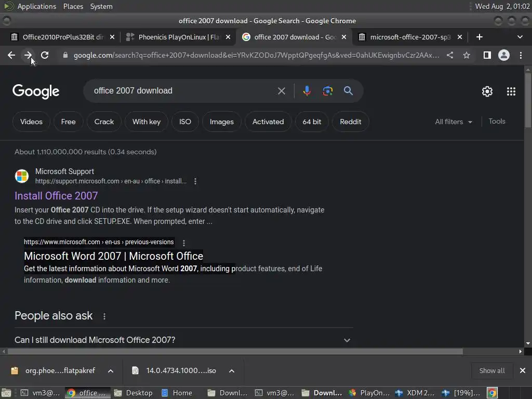Open the Chrome side panel

[487, 55]
